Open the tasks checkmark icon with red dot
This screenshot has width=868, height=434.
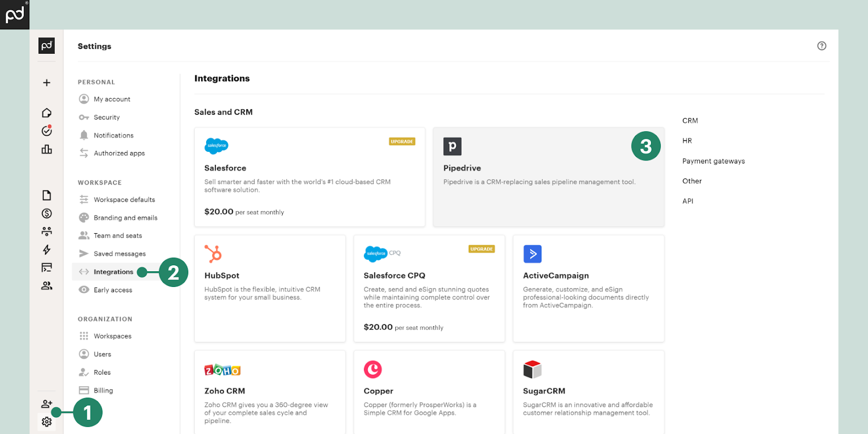[47, 131]
